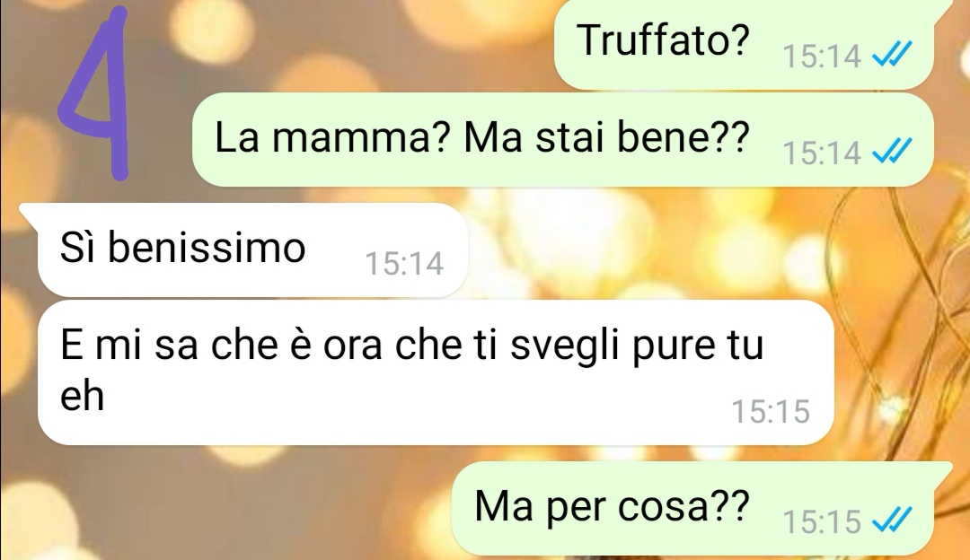Tap the tail of the "Sì benissimo" bubble

pos(29,213)
